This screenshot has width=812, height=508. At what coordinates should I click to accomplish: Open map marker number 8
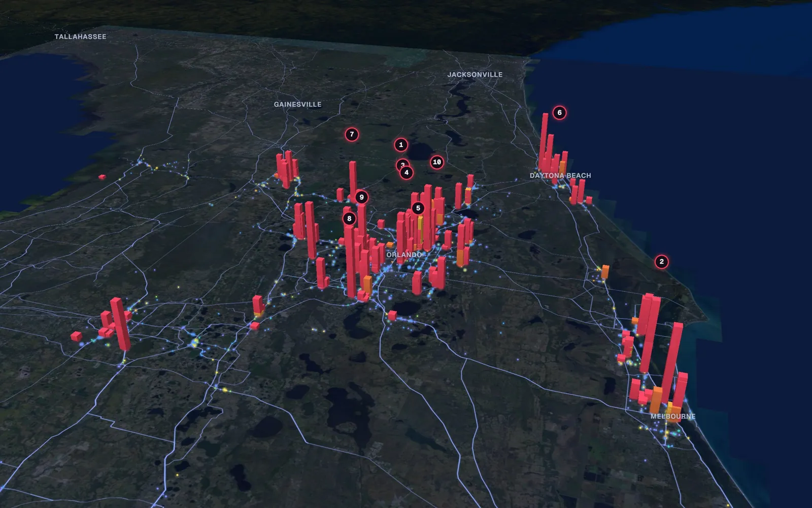[349, 218]
